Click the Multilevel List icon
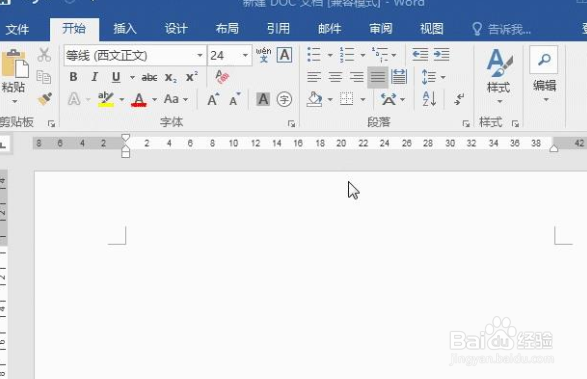This screenshot has height=379, width=587. [380, 55]
